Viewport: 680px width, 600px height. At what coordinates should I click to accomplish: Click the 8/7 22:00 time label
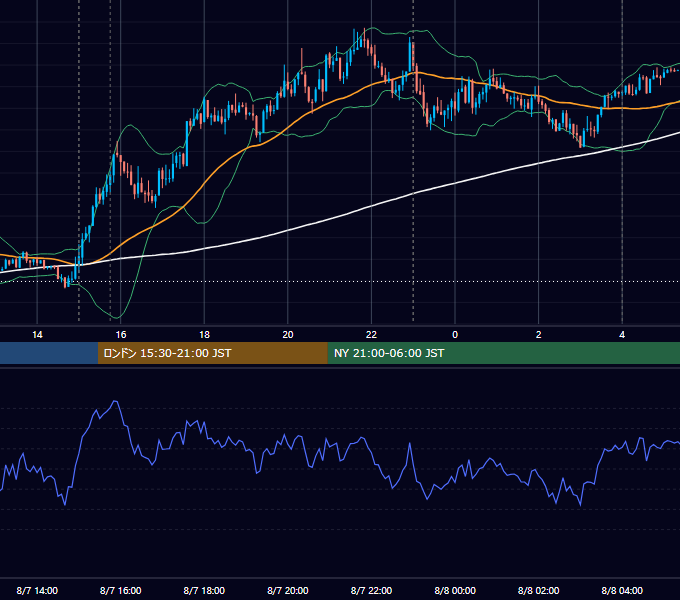(x=371, y=590)
